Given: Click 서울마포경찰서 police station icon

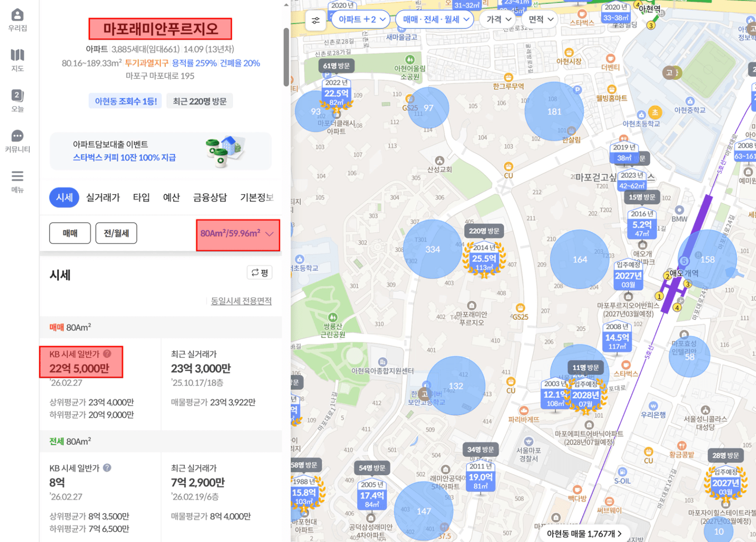Looking at the screenshot, I should [x=528, y=441].
